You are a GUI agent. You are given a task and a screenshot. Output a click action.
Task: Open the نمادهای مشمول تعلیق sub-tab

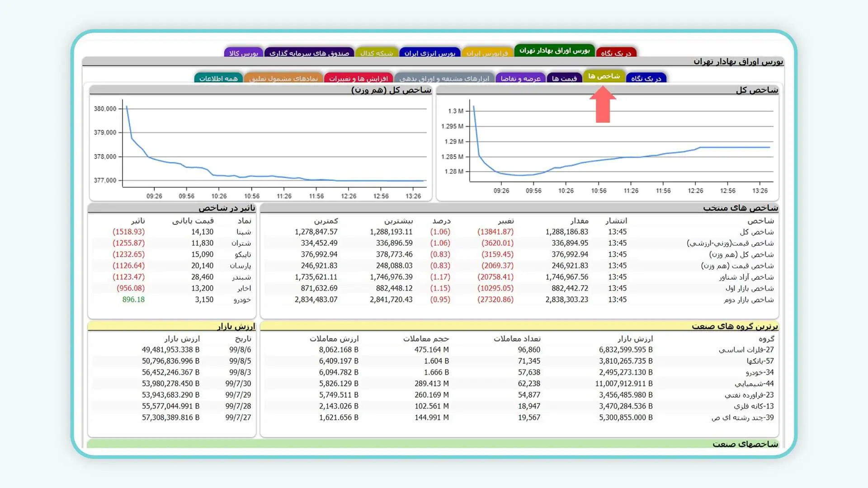[x=283, y=78]
